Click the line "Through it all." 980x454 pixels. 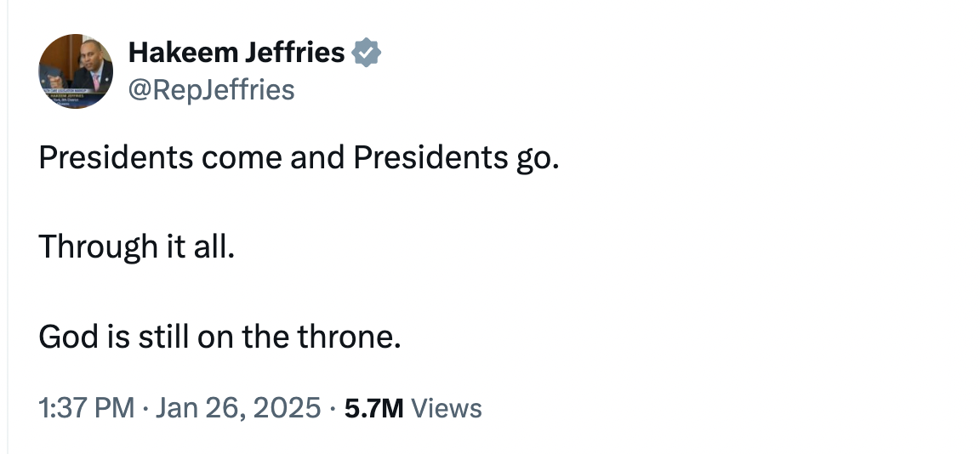135,247
